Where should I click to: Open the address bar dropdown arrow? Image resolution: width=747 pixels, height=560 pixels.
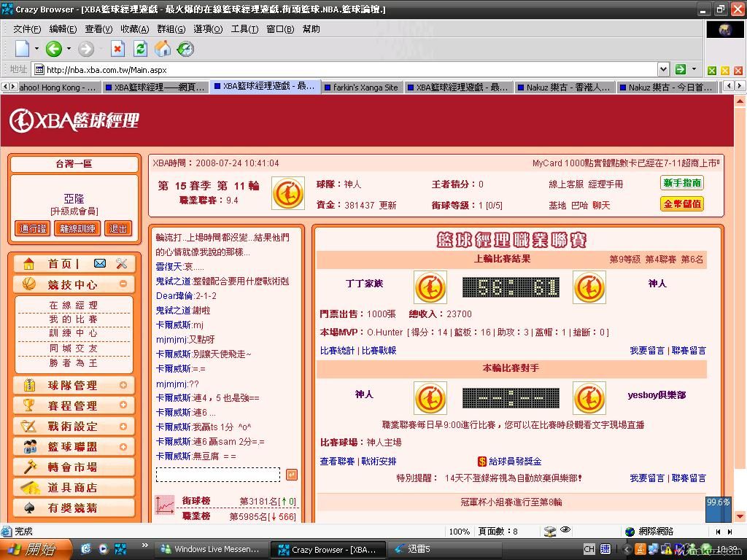point(663,69)
